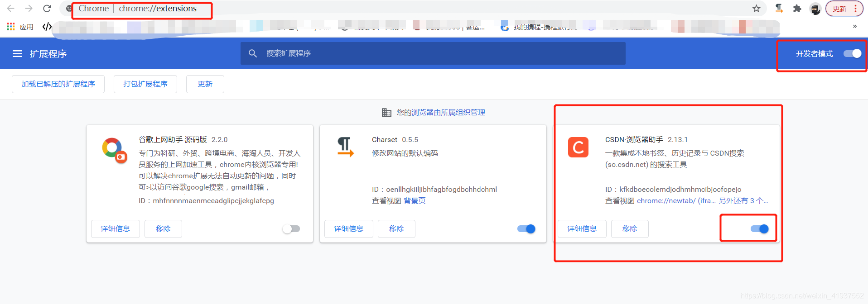868x304 pixels.
Task: Open the chrome://newtab/ view link for CSDN
Action: (676, 201)
